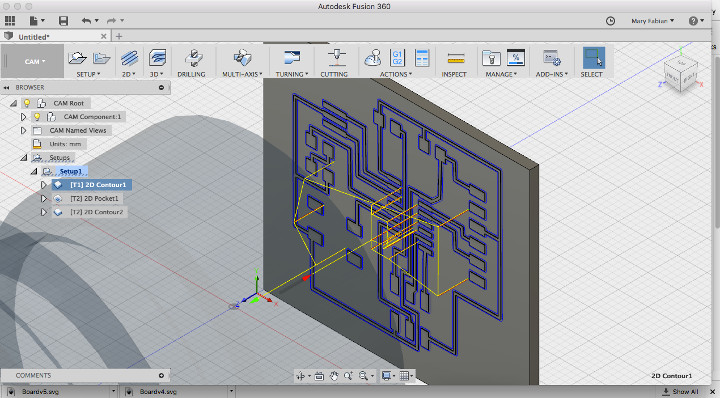Expand the Comments panel options circle
The image size is (720, 398).
(162, 376)
